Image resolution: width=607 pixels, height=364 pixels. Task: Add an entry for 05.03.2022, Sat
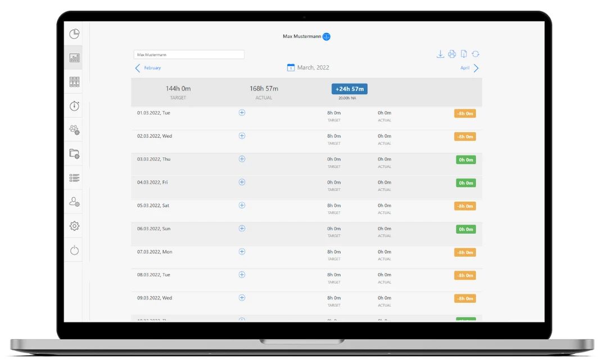(242, 206)
